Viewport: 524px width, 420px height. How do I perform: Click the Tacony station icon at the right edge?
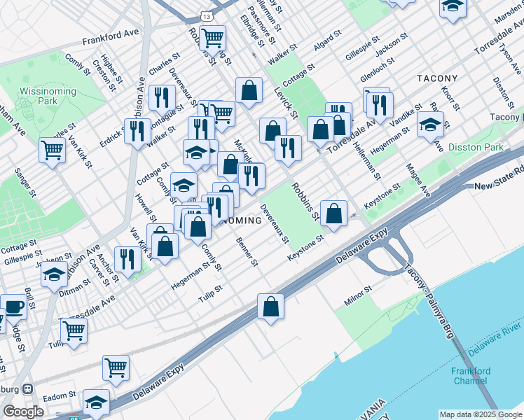pos(522,117)
